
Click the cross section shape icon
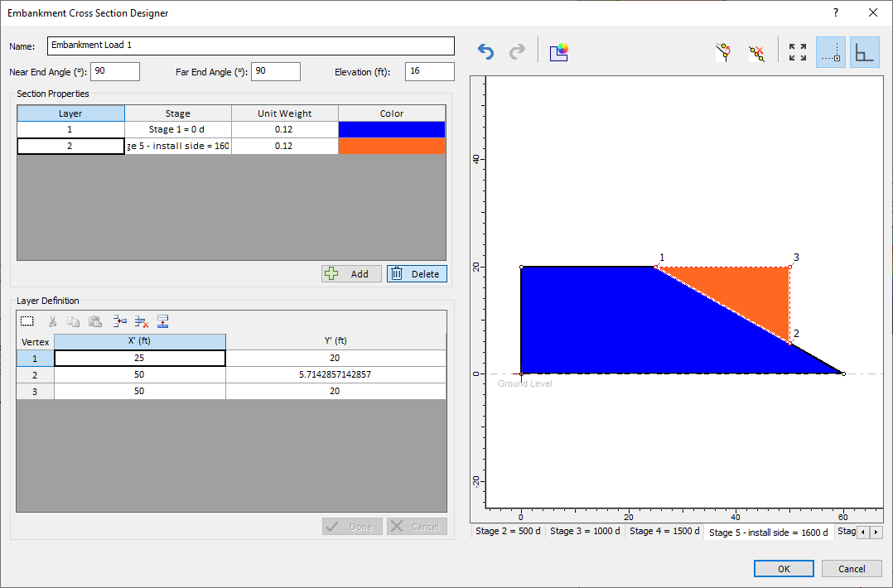point(559,51)
